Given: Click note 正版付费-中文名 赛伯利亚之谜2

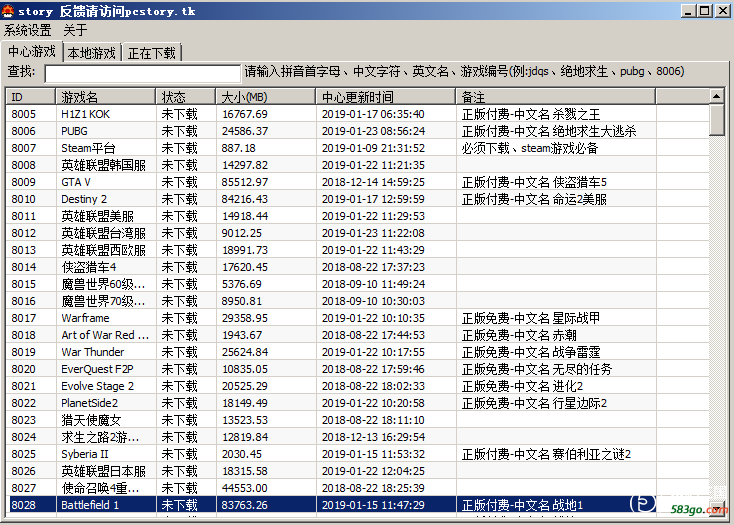Looking at the screenshot, I should click(546, 454).
